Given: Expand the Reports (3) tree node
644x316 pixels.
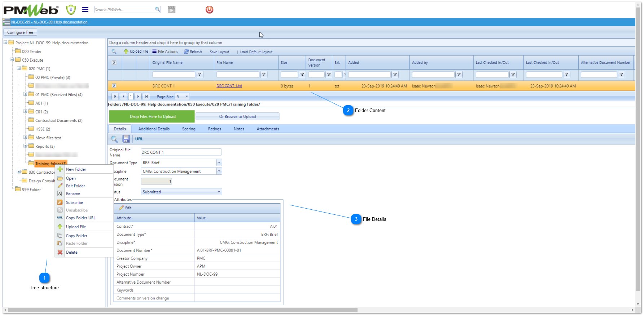Looking at the screenshot, I should pyautogui.click(x=25, y=146).
